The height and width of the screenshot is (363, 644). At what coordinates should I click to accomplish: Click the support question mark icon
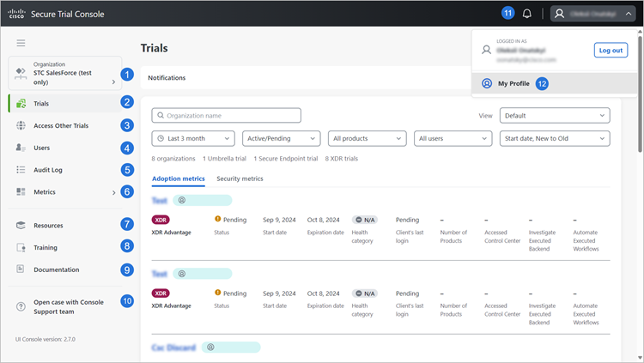tap(21, 306)
